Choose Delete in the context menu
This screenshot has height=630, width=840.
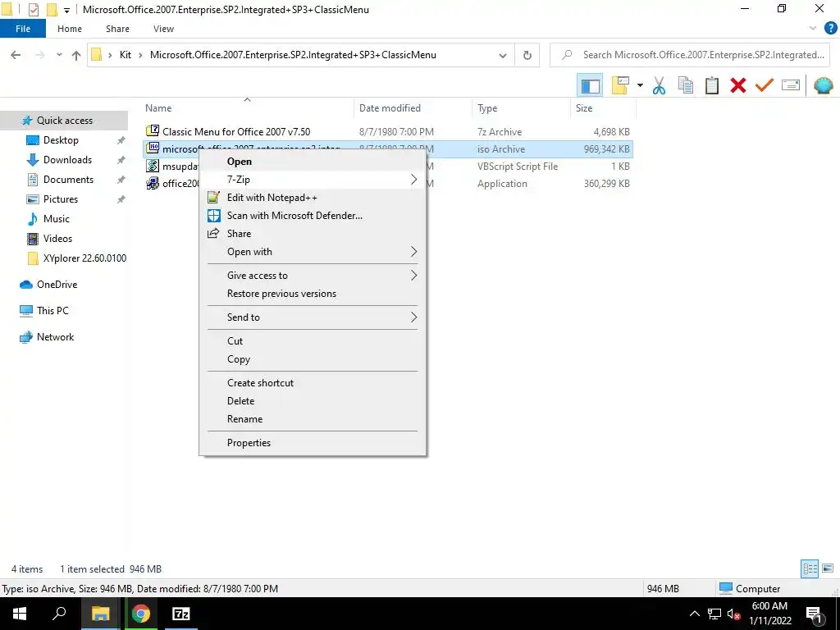pos(313,401)
